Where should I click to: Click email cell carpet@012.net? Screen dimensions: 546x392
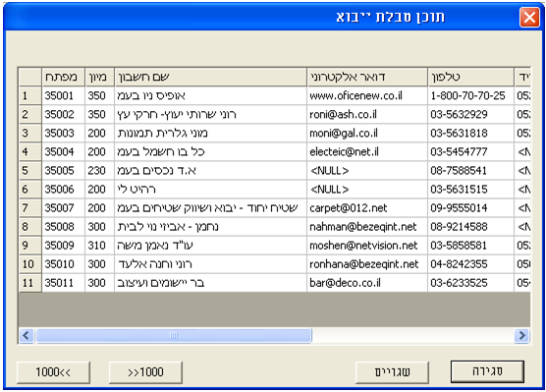367,208
